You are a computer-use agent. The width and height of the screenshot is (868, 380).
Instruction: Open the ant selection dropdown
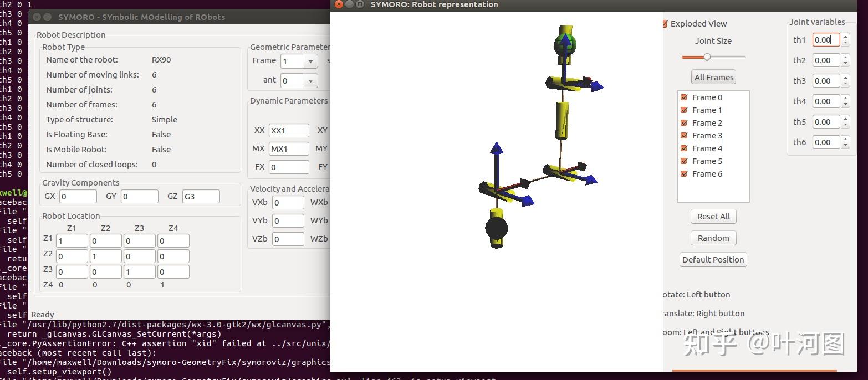pyautogui.click(x=309, y=80)
